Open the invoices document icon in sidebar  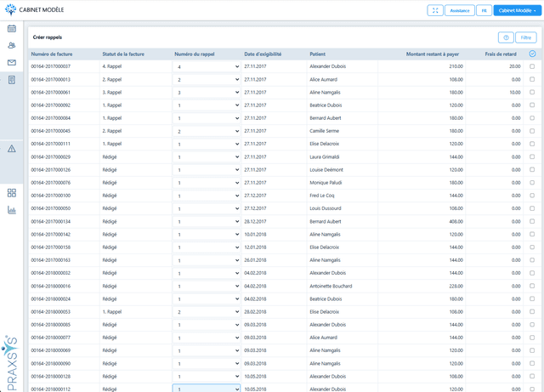point(12,79)
